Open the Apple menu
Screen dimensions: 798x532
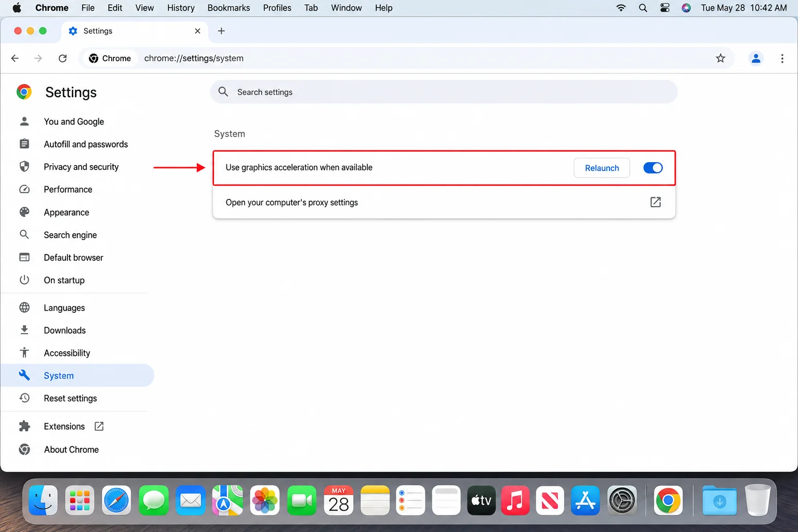[x=17, y=8]
